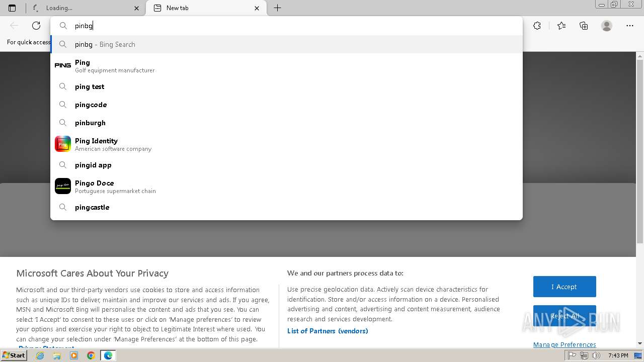The height and width of the screenshot is (362, 644).
Task: Open the Favorites star icon
Action: tap(561, 26)
